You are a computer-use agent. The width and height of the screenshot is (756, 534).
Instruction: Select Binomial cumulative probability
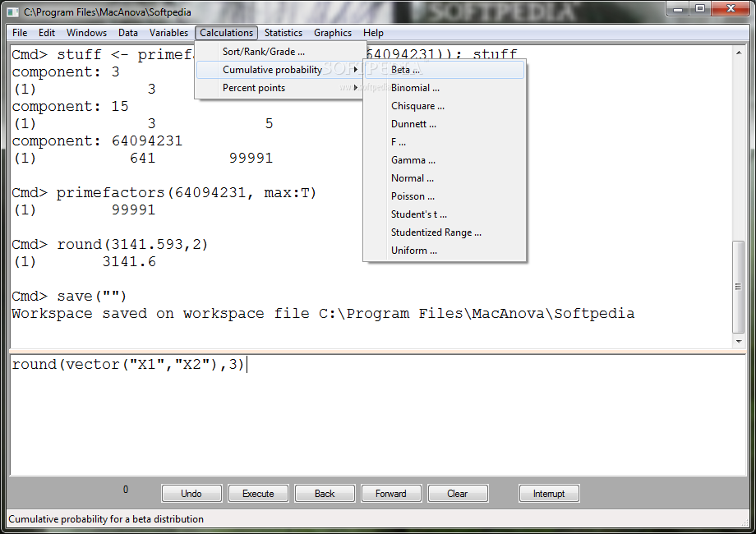(445, 88)
